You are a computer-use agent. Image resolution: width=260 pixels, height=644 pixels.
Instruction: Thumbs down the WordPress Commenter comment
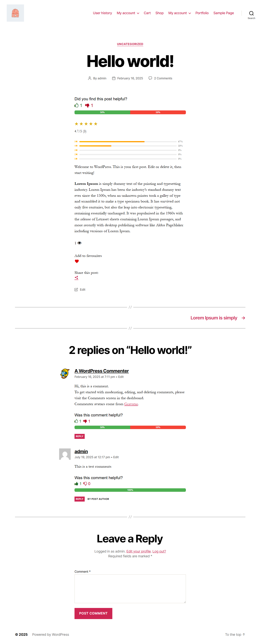[85, 421]
